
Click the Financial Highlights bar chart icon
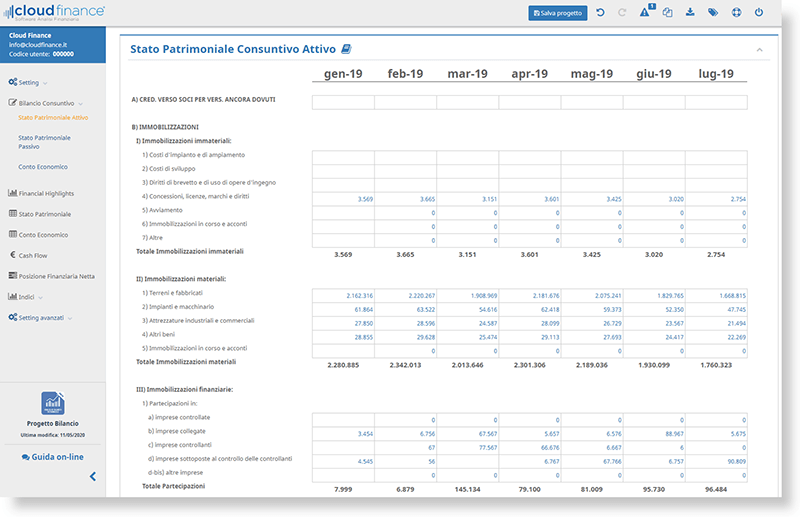(13, 193)
